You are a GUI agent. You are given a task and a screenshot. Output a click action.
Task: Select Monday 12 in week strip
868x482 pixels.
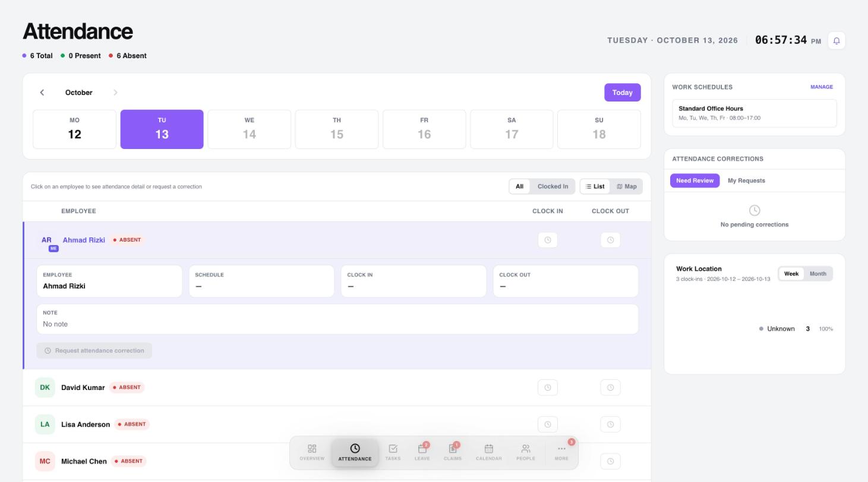[x=74, y=129]
